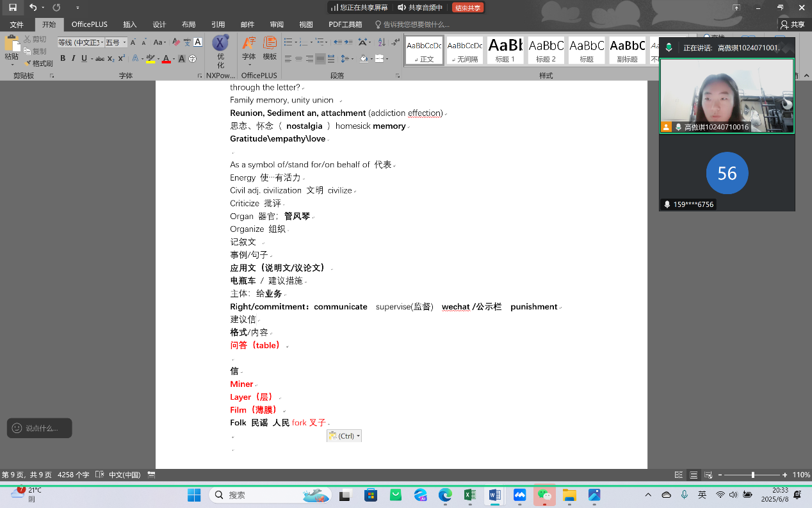
Task: Click the 告诉我您想要做什么 search box
Action: point(412,24)
